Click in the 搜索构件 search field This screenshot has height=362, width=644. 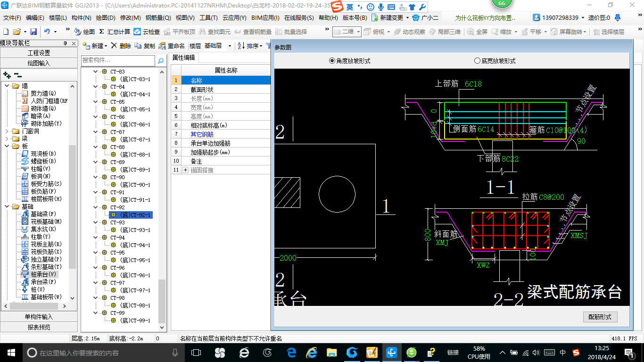pyautogui.click(x=118, y=60)
